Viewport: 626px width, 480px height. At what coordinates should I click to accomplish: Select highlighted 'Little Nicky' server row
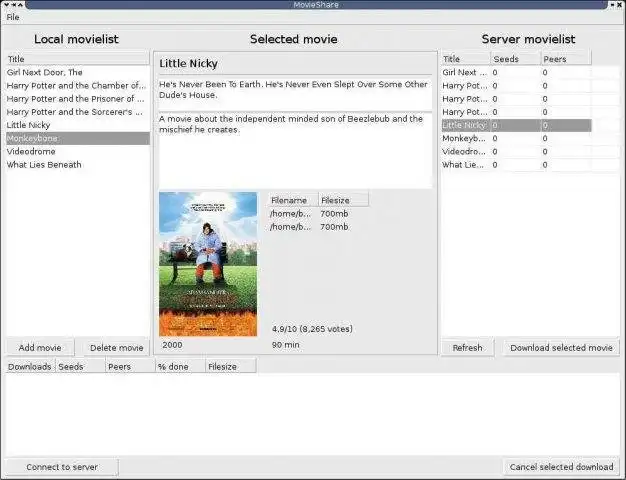pyautogui.click(x=516, y=125)
